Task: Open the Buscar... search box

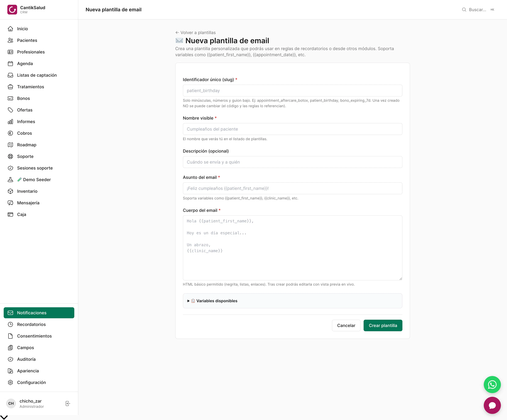Action: click(478, 10)
